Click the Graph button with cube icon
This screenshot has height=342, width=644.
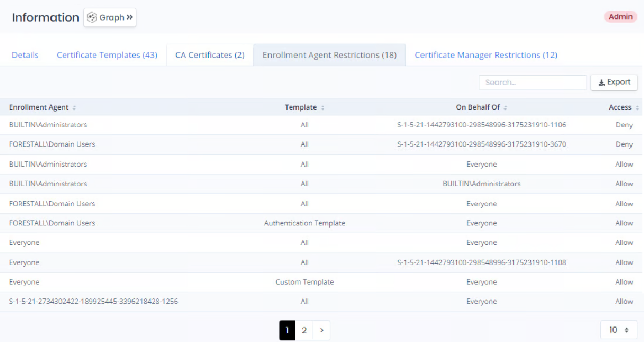[110, 18]
